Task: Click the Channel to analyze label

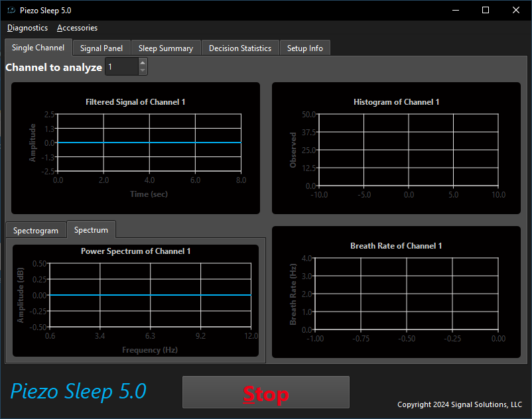Action: (54, 68)
